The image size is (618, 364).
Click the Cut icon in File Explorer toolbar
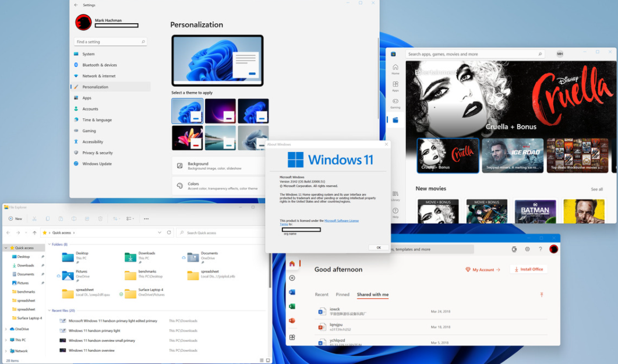[x=34, y=218]
